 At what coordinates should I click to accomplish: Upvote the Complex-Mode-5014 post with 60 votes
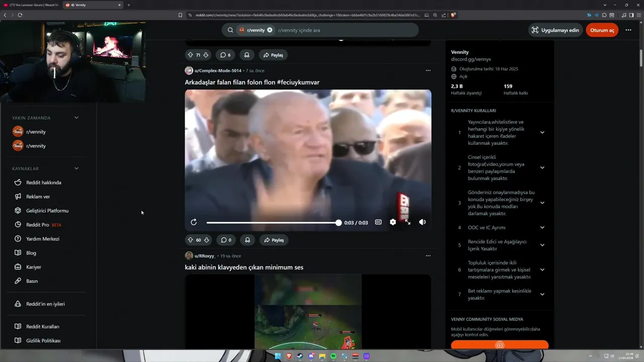[190, 240]
